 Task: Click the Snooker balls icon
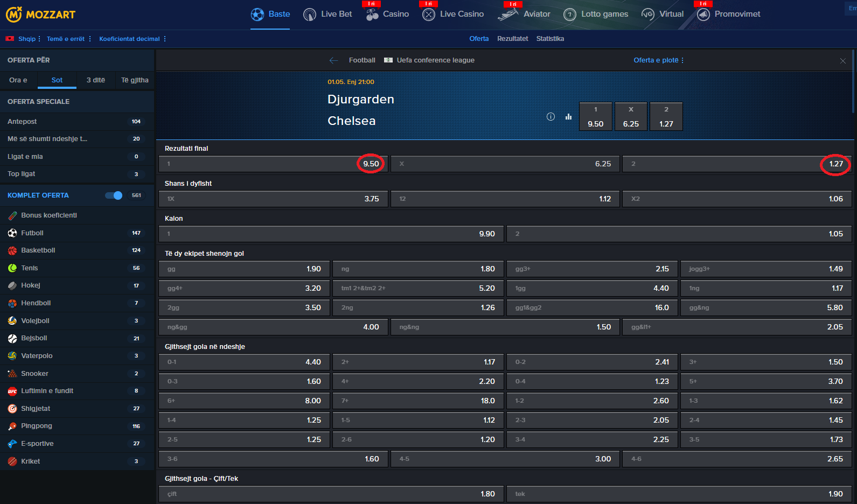click(12, 374)
